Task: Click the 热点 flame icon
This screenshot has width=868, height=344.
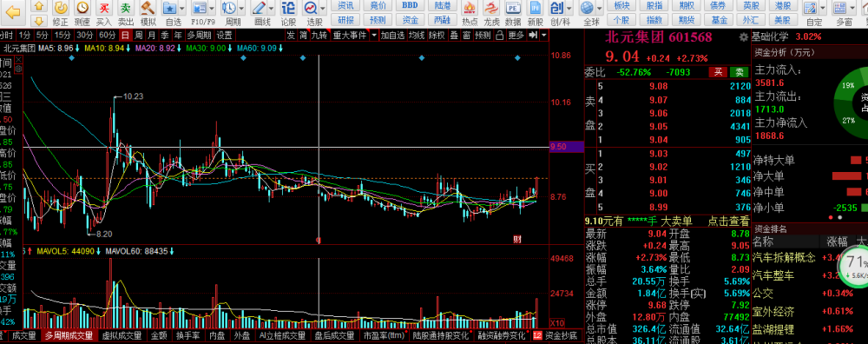Action: point(470,9)
